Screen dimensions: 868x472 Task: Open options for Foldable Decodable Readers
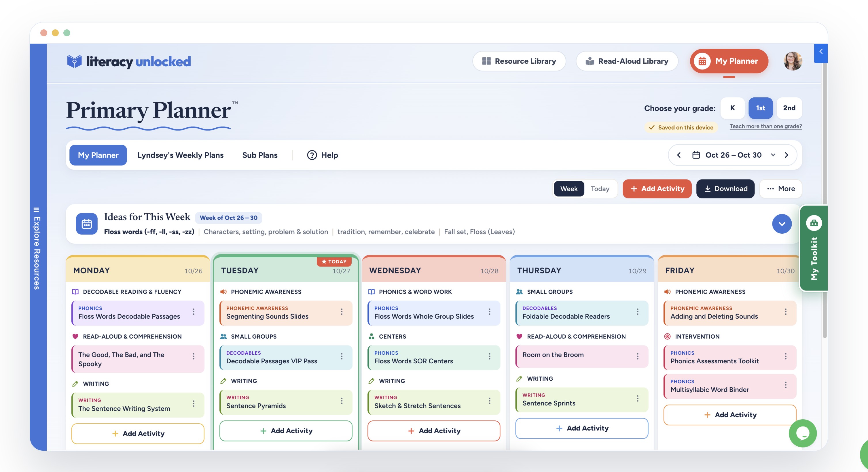click(637, 312)
